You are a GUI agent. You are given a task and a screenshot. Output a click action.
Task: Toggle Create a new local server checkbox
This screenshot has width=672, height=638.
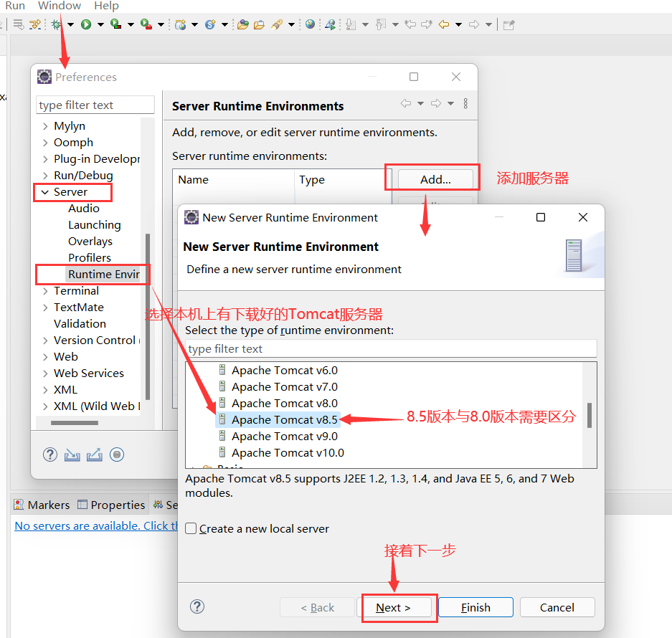[x=191, y=528]
